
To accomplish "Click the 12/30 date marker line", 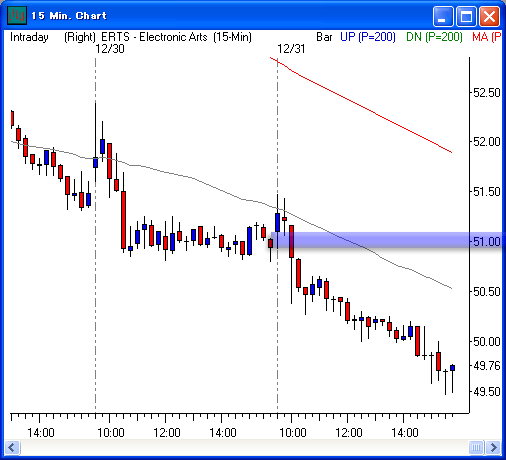I will point(96,233).
